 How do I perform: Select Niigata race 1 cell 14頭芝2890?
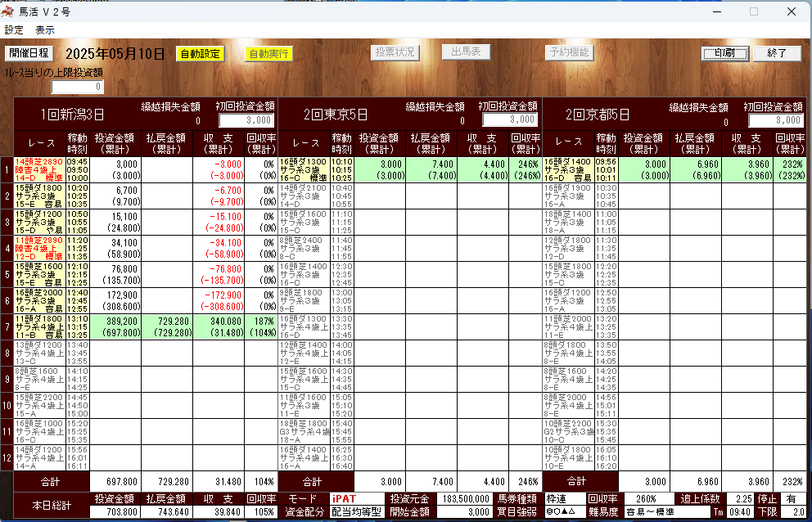(x=39, y=169)
